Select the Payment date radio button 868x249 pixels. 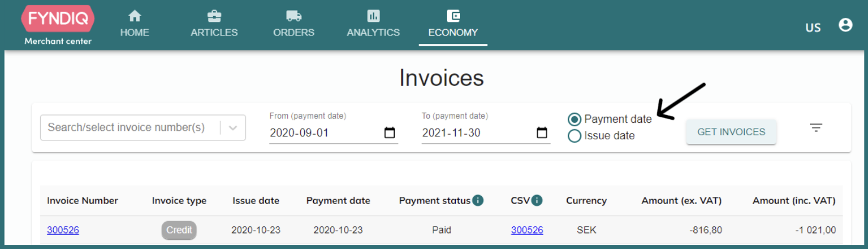pos(574,119)
